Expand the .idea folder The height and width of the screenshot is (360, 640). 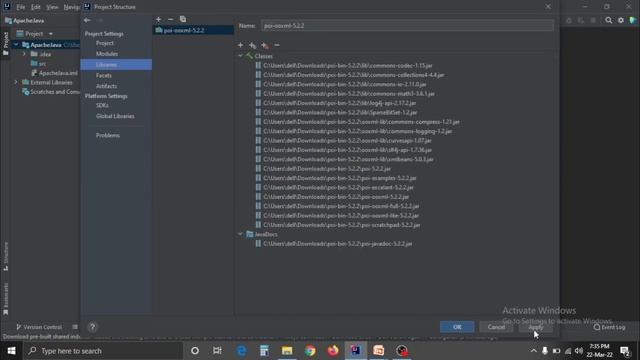[24, 54]
